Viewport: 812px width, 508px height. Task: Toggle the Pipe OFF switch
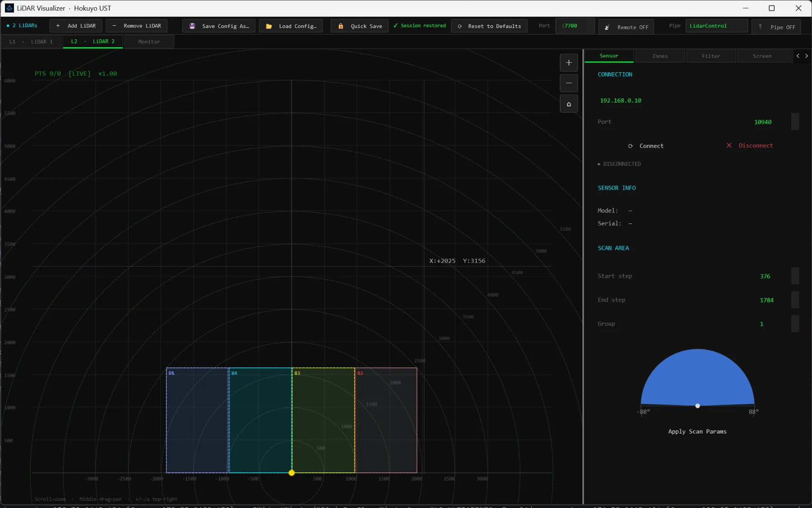[776, 27]
